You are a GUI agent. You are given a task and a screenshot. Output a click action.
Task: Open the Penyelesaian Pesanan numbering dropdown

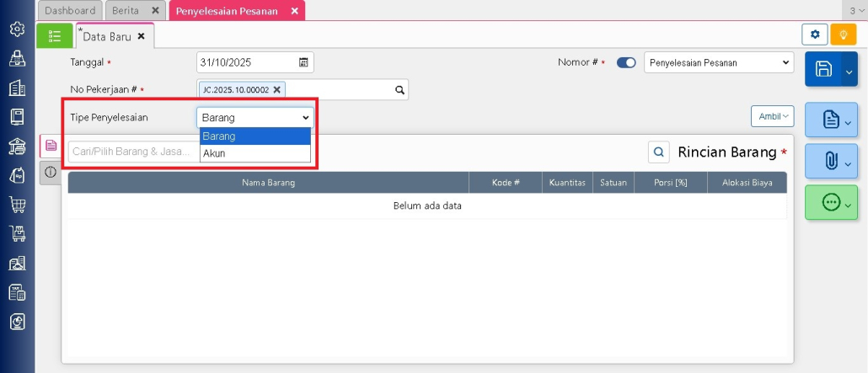pos(719,62)
